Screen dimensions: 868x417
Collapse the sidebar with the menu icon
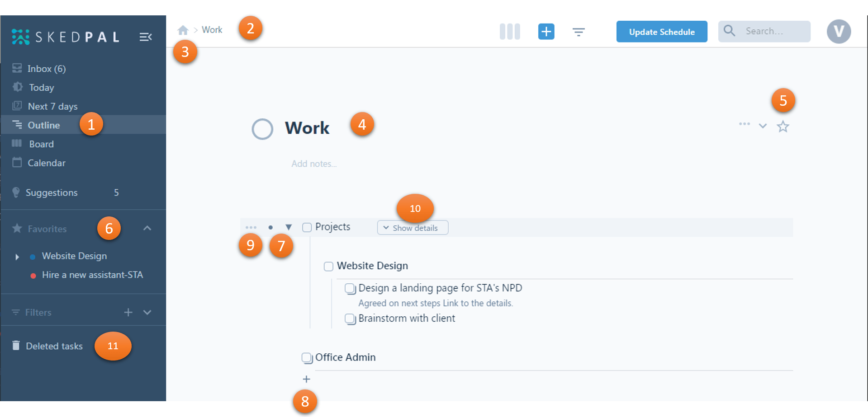pyautogui.click(x=145, y=37)
